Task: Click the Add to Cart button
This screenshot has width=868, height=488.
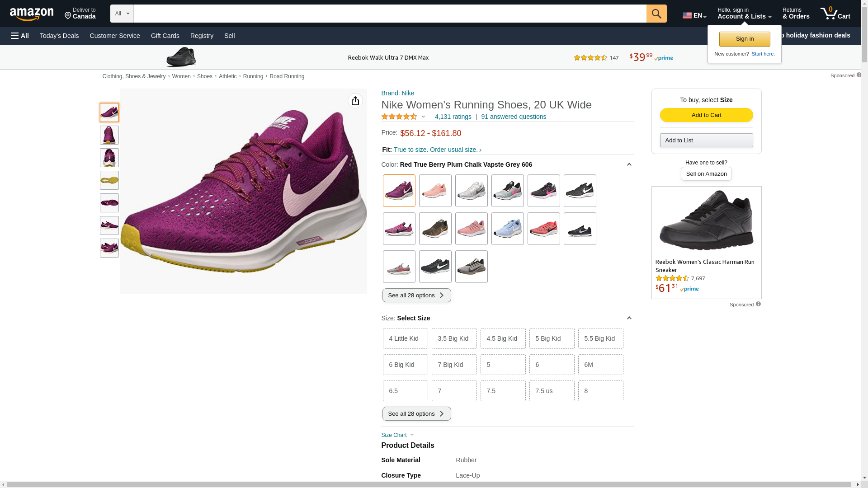Action: [x=706, y=115]
